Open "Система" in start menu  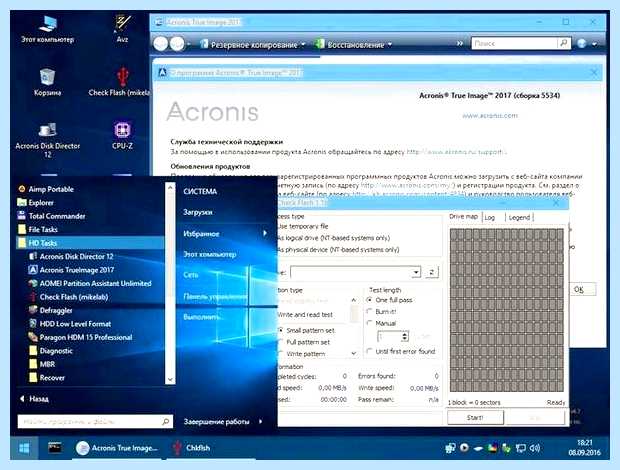(x=200, y=191)
